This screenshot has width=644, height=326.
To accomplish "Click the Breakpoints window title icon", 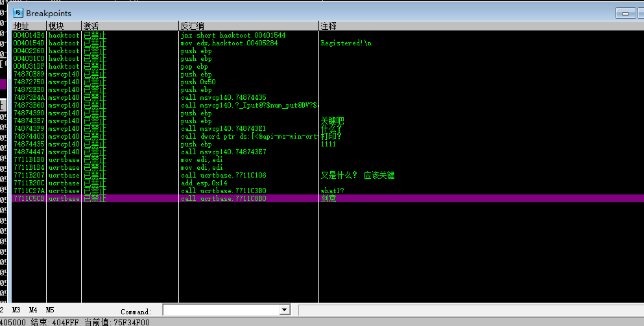I will (18, 13).
